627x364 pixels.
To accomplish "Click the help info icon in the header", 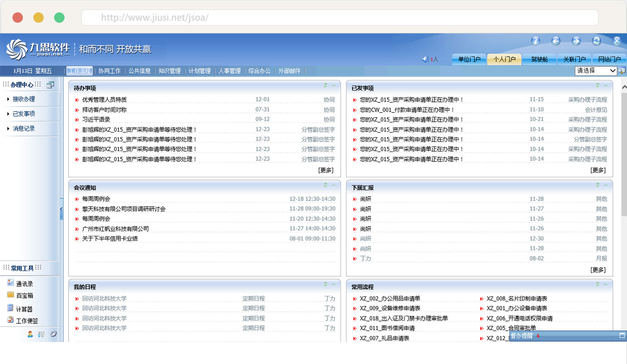I will [x=535, y=41].
